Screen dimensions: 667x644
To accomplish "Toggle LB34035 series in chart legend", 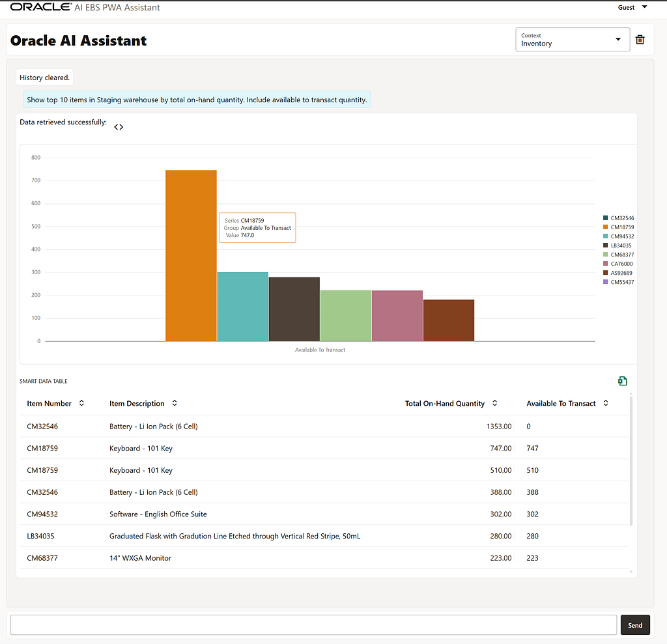I will click(x=617, y=245).
